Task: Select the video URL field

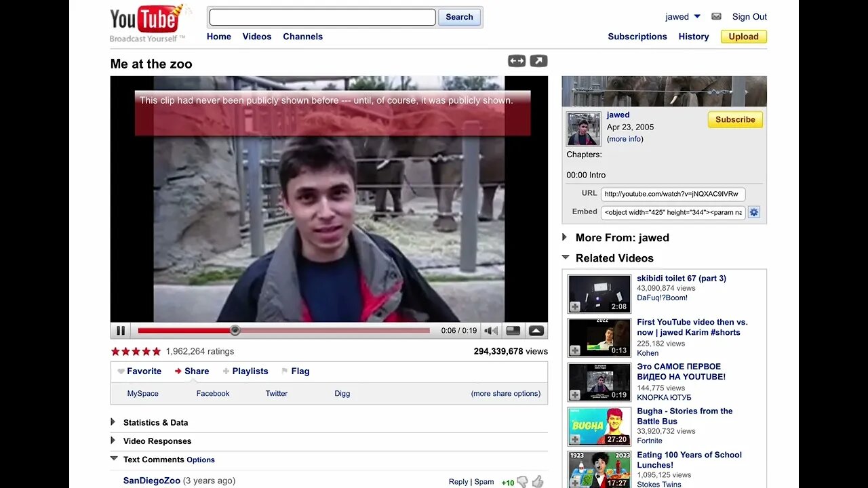Action: point(673,194)
